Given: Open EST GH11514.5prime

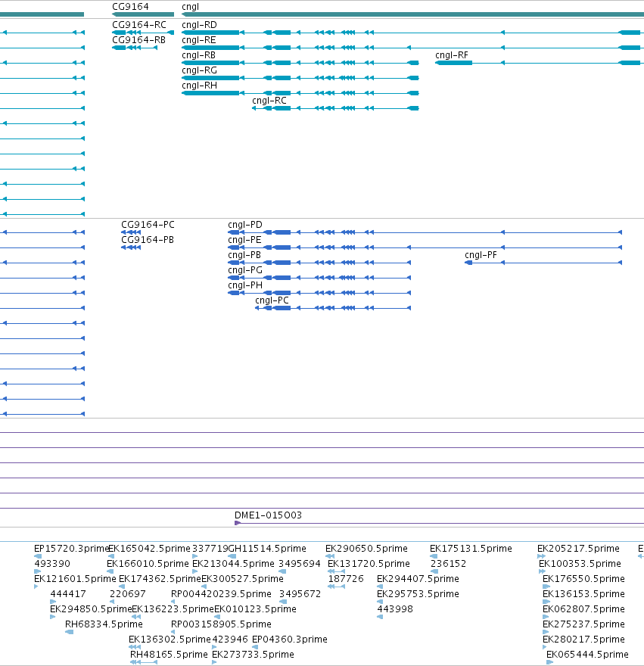Looking at the screenshot, I should pos(267,549).
